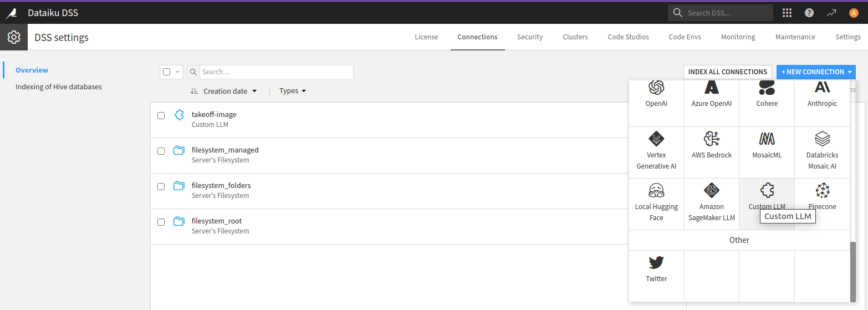868x310 pixels.
Task: Go to the Code Envs tab
Action: pyautogui.click(x=685, y=37)
